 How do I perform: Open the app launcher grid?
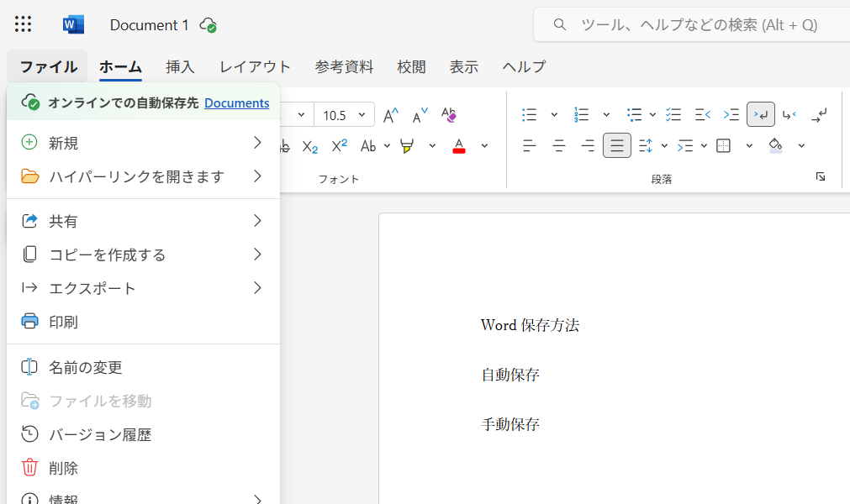point(23,24)
